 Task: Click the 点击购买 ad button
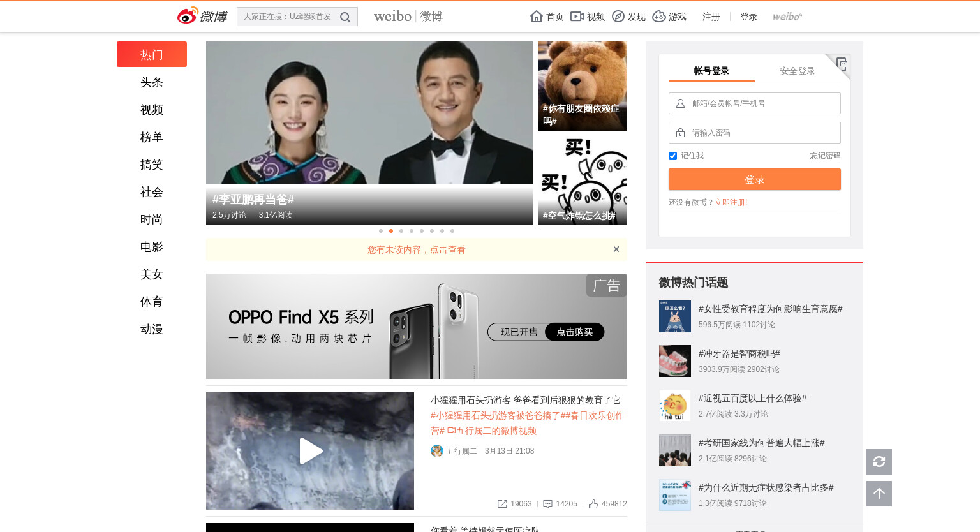(x=575, y=332)
